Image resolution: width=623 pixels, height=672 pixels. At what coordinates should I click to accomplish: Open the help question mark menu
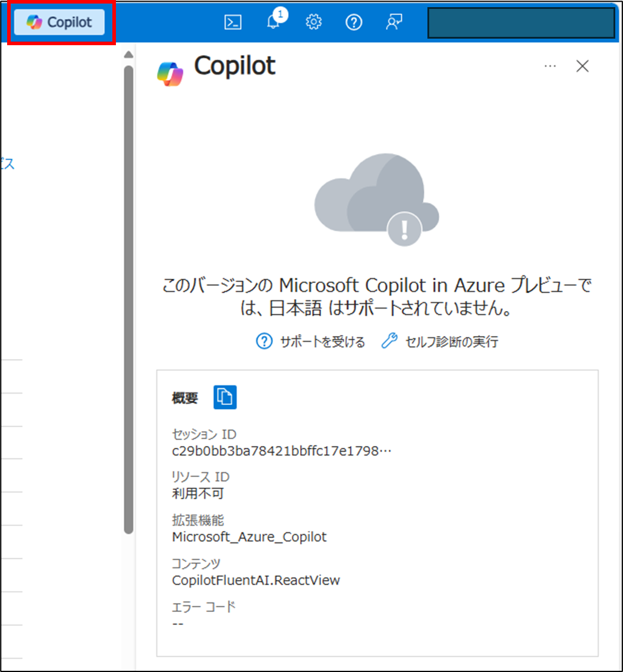(x=354, y=22)
